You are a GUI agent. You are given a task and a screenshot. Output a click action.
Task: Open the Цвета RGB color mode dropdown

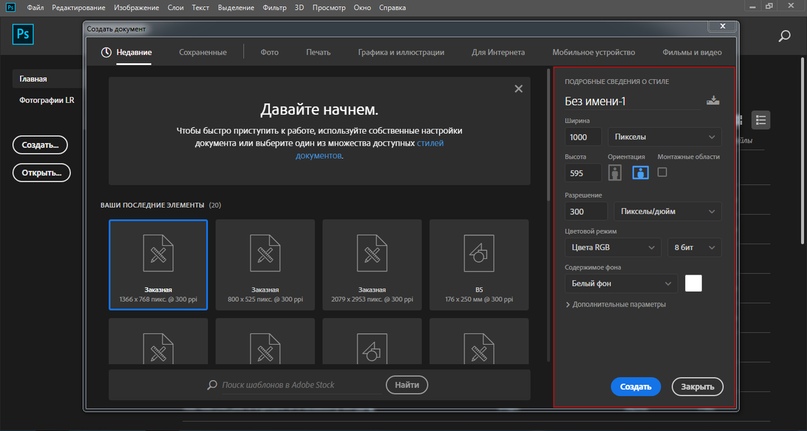613,247
